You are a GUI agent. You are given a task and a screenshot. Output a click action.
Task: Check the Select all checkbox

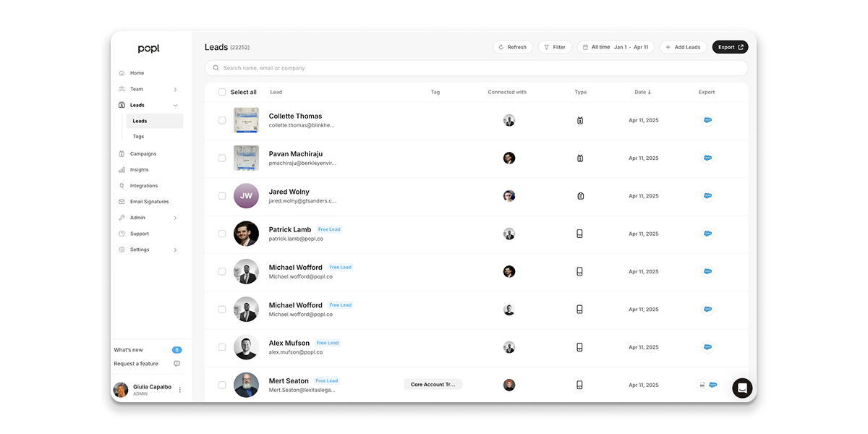tap(222, 92)
